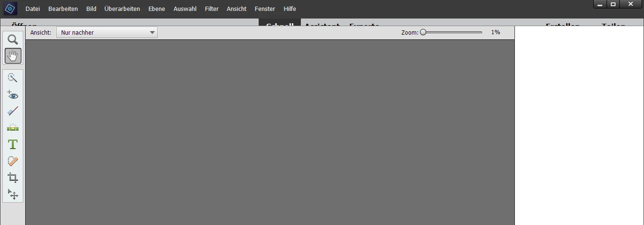The image size is (644, 225).
Task: Click the Zoom slider track
Action: [451, 32]
